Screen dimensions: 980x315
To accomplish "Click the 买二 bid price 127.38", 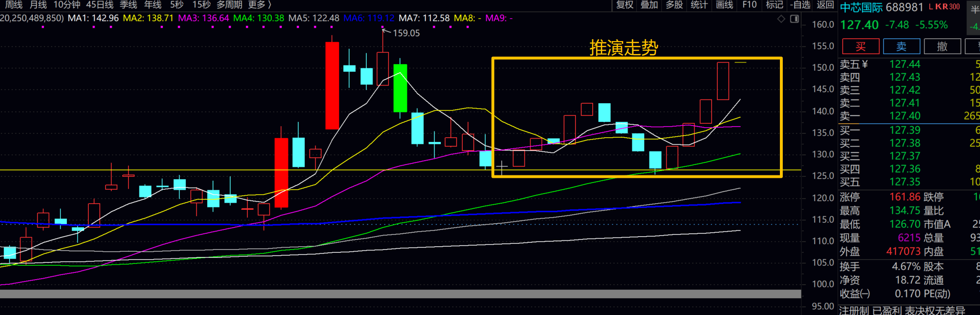I will 905,143.
